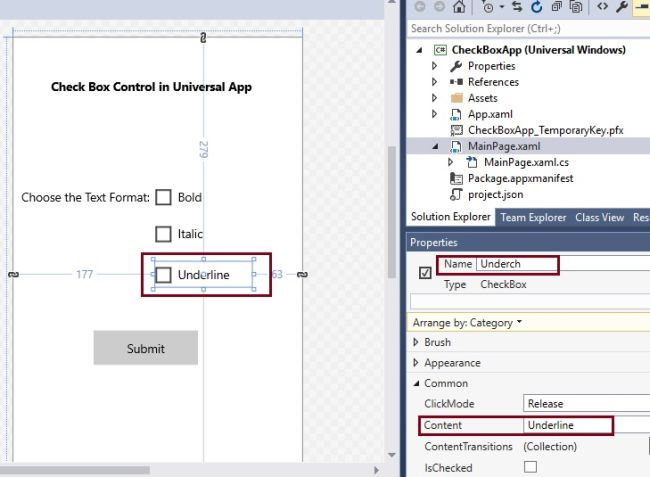This screenshot has width=650, height=477.
Task: Open the Pending Changes Filter dropdown arrow
Action: (x=502, y=7)
